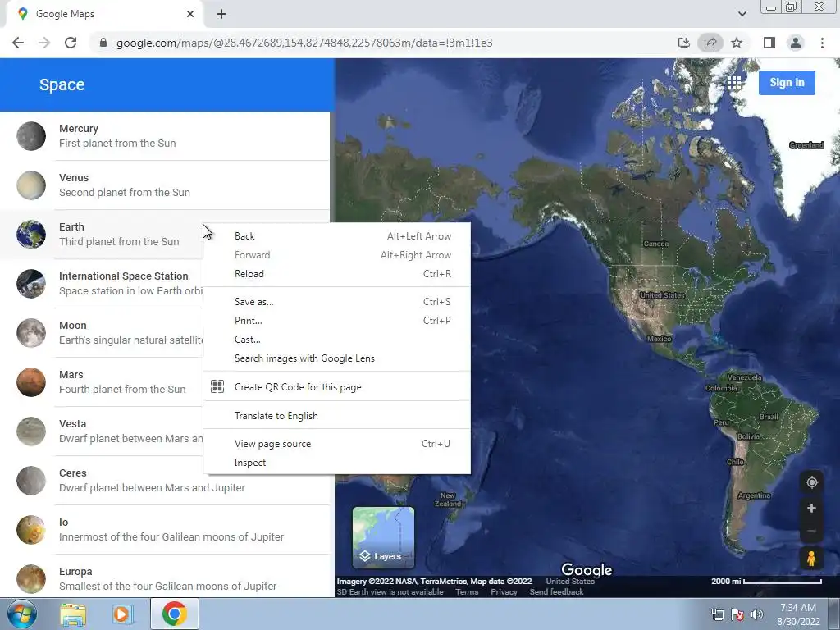Click the Mercury planet thumbnail
Screen dimensions: 840x630
click(x=31, y=136)
